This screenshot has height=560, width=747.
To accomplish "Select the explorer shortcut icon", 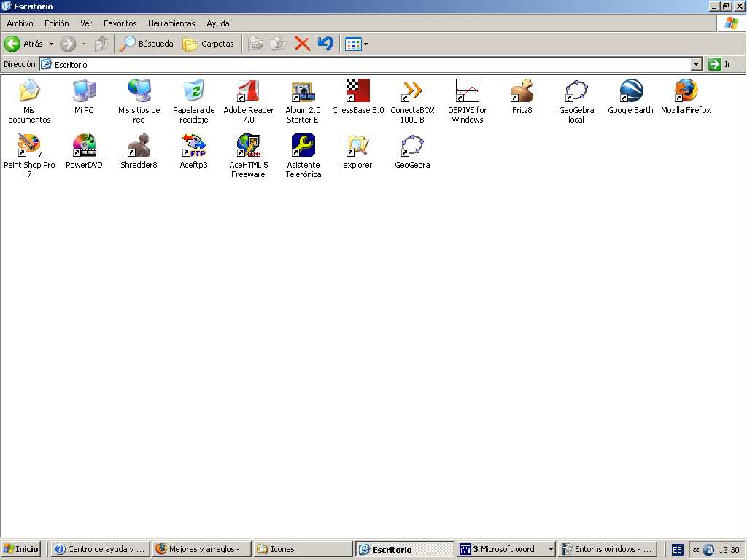I will [357, 145].
